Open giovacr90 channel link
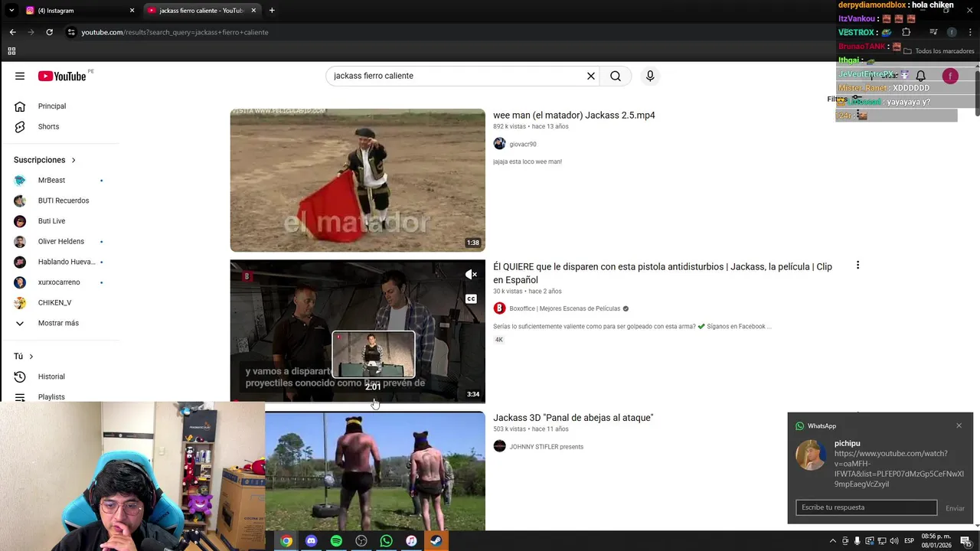The width and height of the screenshot is (980, 551). click(523, 144)
